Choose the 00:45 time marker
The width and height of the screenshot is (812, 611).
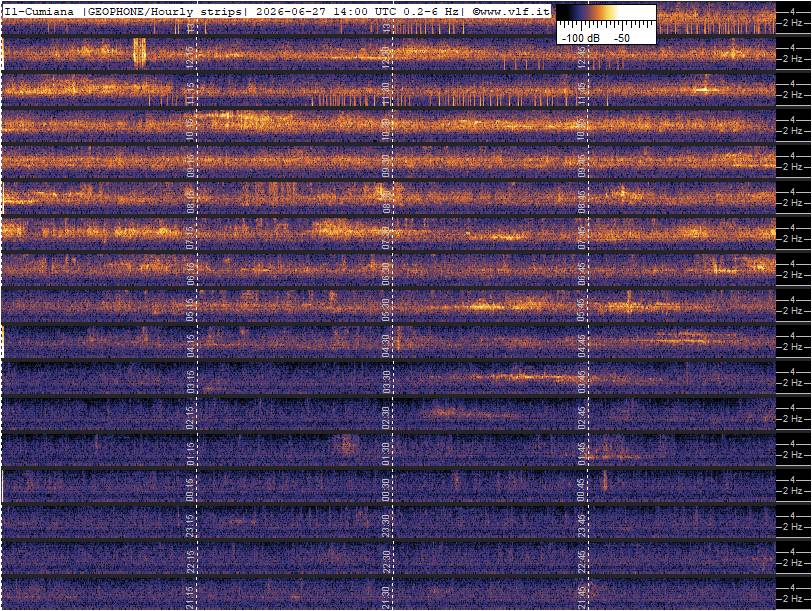click(581, 489)
